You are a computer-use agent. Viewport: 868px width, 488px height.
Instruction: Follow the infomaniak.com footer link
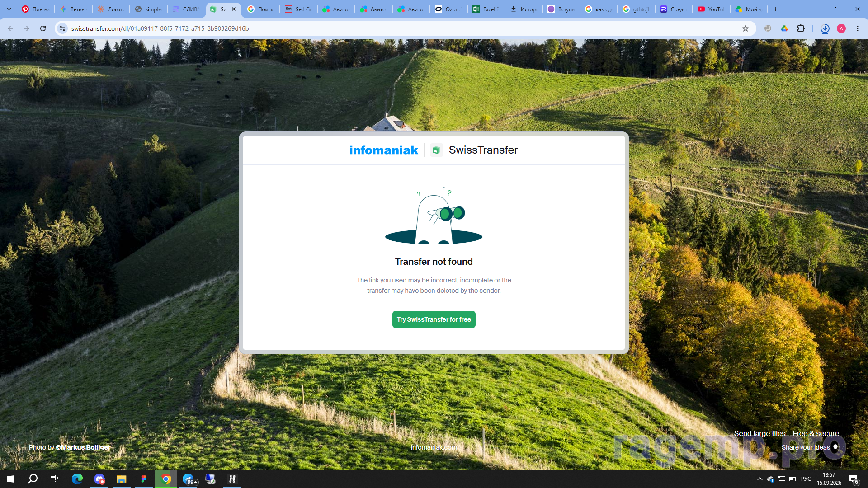433,447
